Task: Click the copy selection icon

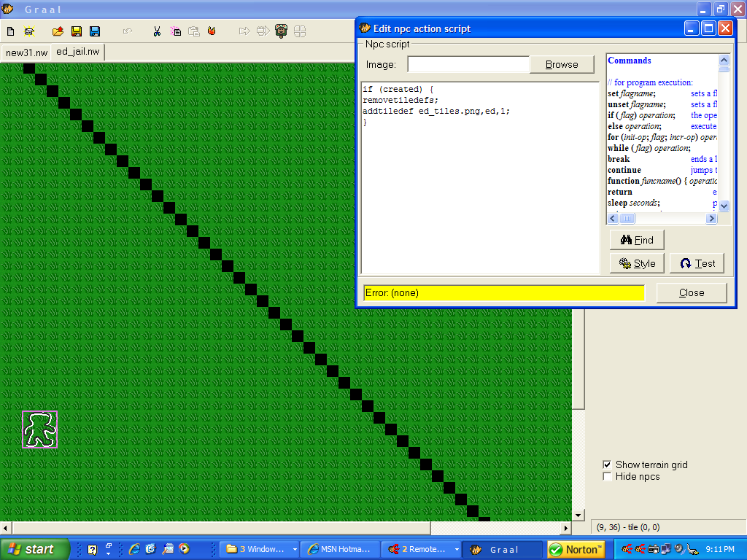Action: coord(175,31)
